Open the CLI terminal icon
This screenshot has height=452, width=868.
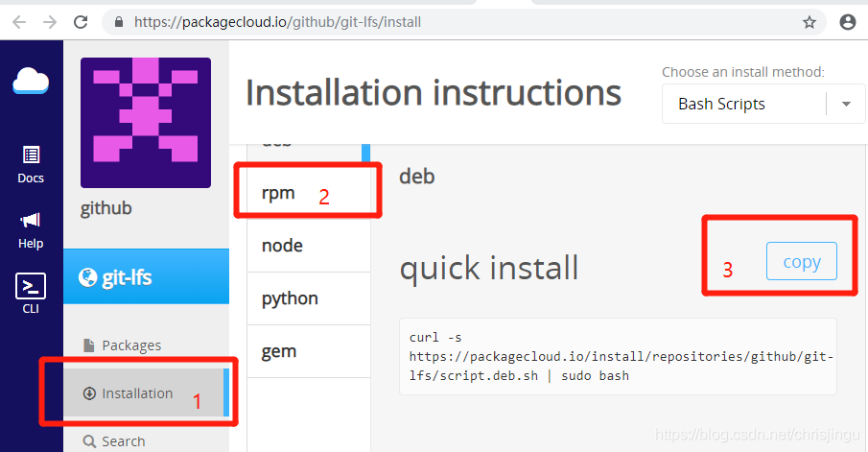(31, 294)
